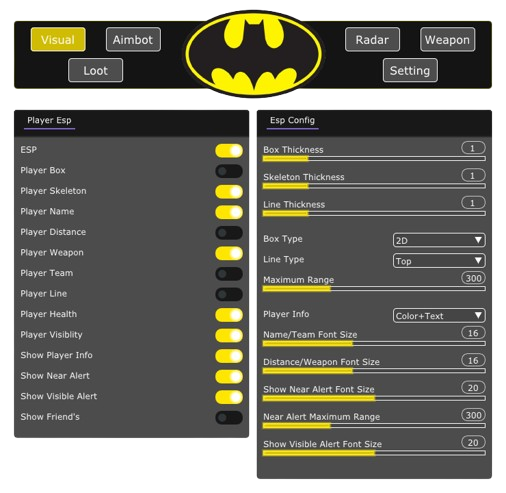Viewport: 506px width, 493px height.
Task: Click the Player Visiblity label
Action: coord(51,335)
